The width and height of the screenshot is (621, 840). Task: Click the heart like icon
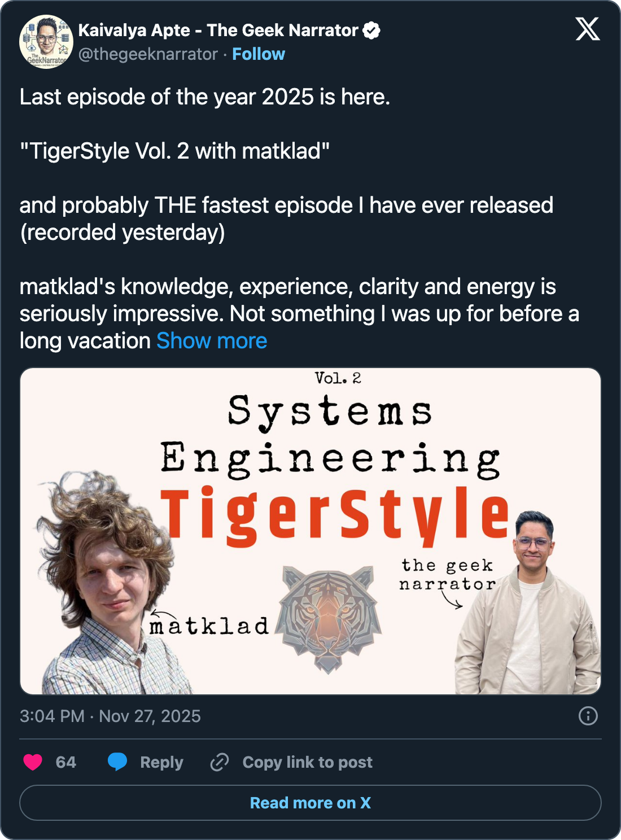tap(33, 762)
